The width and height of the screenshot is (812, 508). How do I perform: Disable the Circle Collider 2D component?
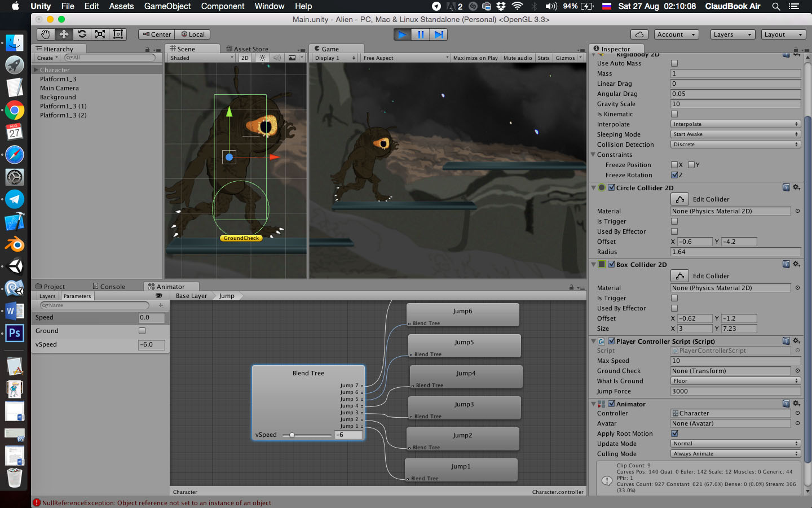(611, 187)
